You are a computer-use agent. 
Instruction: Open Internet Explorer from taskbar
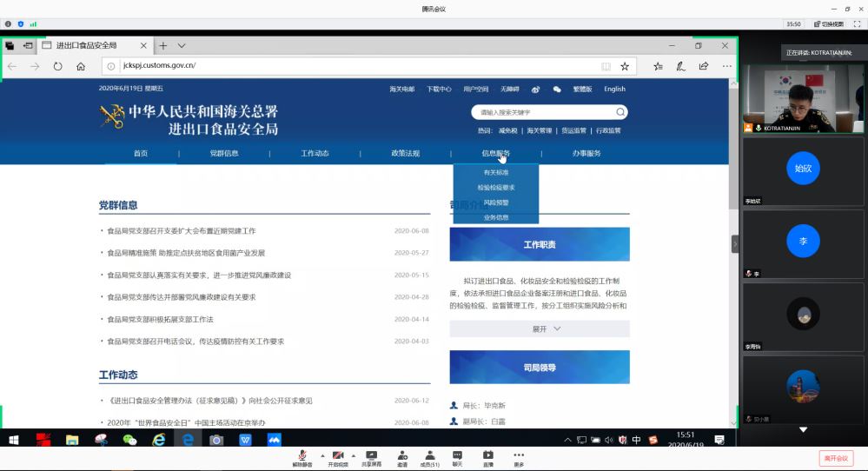coord(159,440)
